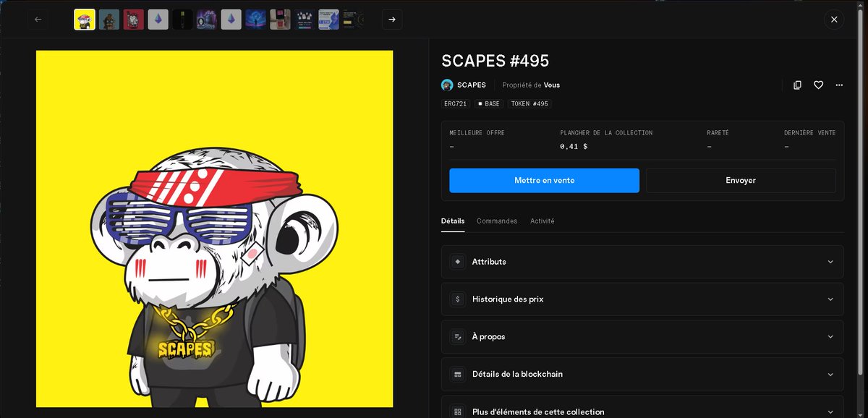The height and width of the screenshot is (418, 868).
Task: Open the three-dot more options menu
Action: click(839, 85)
